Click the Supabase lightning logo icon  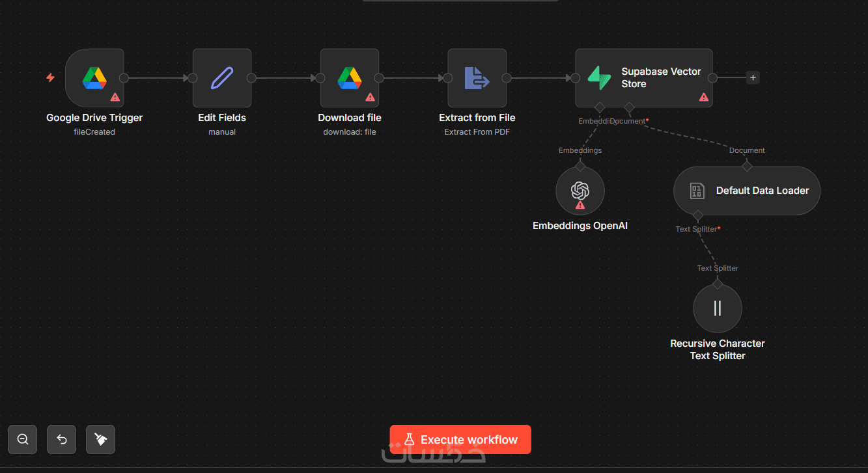[x=599, y=78]
